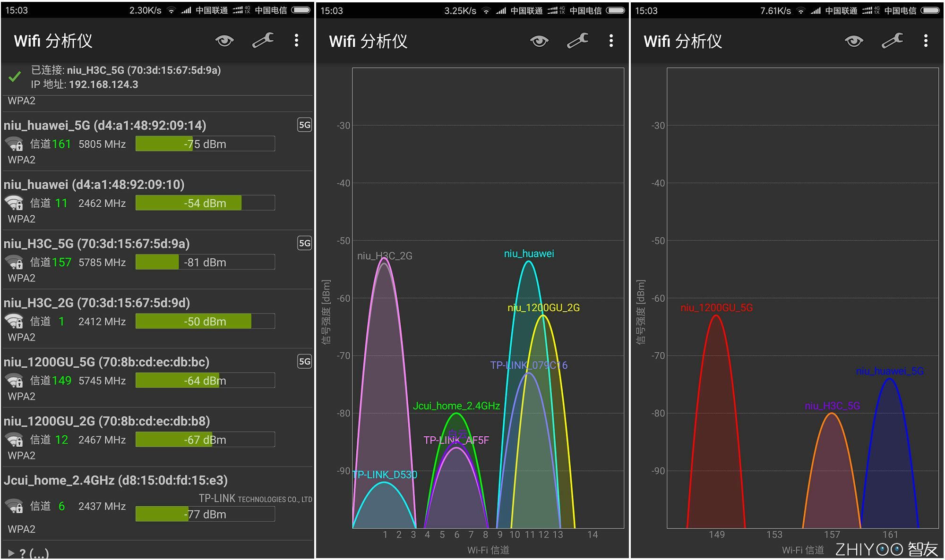
Task: Tap the -54 dBm signal bar
Action: pos(205,203)
